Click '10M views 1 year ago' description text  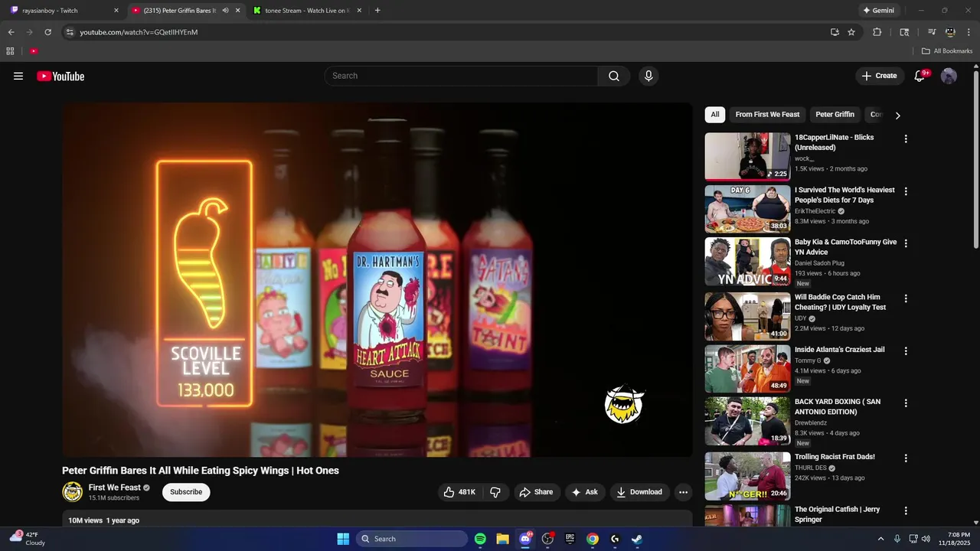tap(103, 520)
